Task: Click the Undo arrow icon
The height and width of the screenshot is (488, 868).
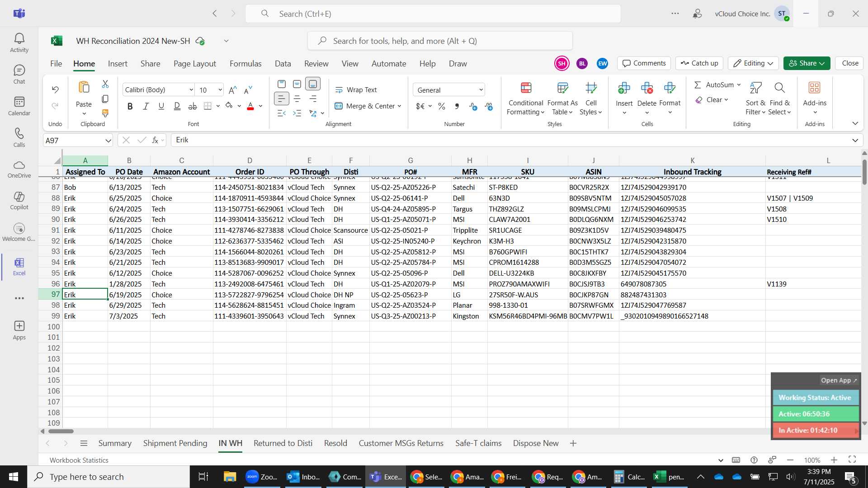Action: pos(55,89)
